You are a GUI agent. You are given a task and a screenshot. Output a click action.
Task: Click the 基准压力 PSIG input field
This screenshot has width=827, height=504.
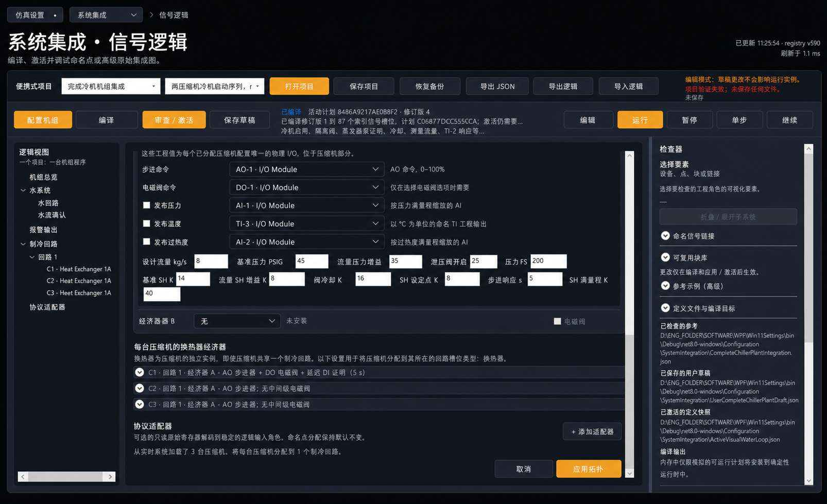312,261
